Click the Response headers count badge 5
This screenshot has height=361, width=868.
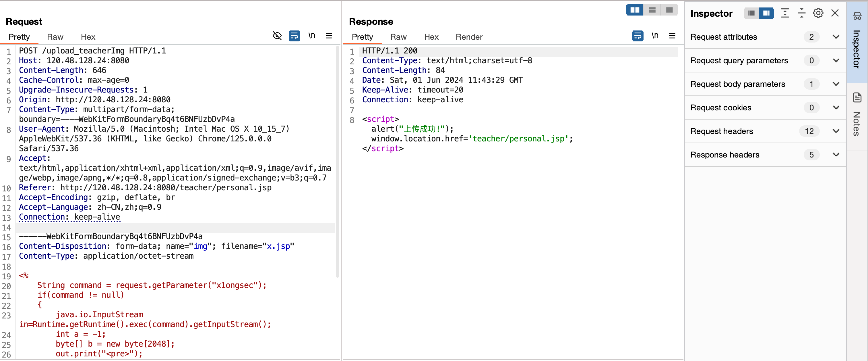(x=811, y=155)
